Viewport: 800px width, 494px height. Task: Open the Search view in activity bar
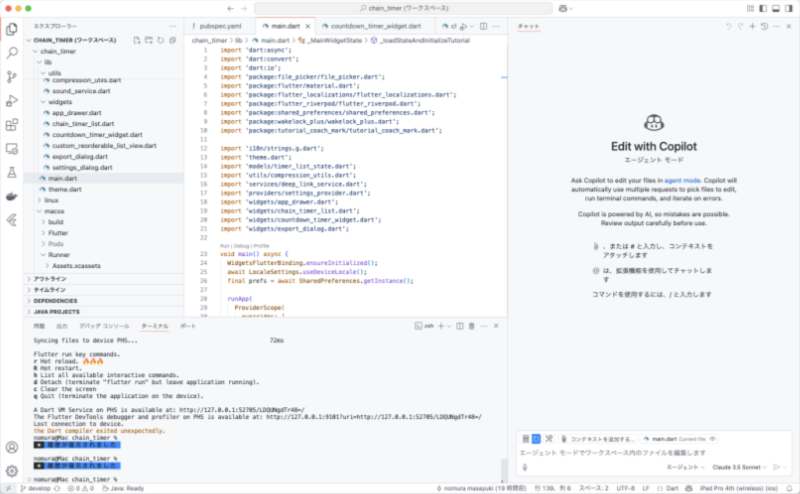point(12,53)
